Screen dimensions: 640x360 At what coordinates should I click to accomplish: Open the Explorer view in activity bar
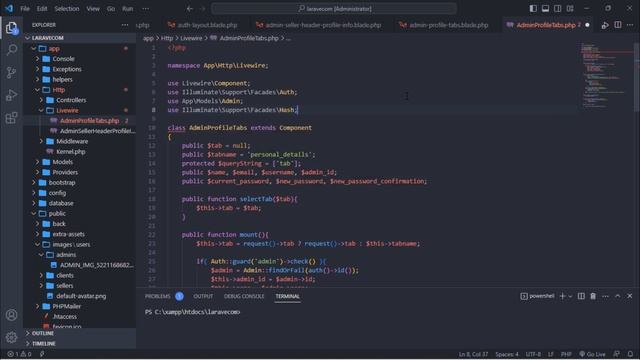[11, 28]
